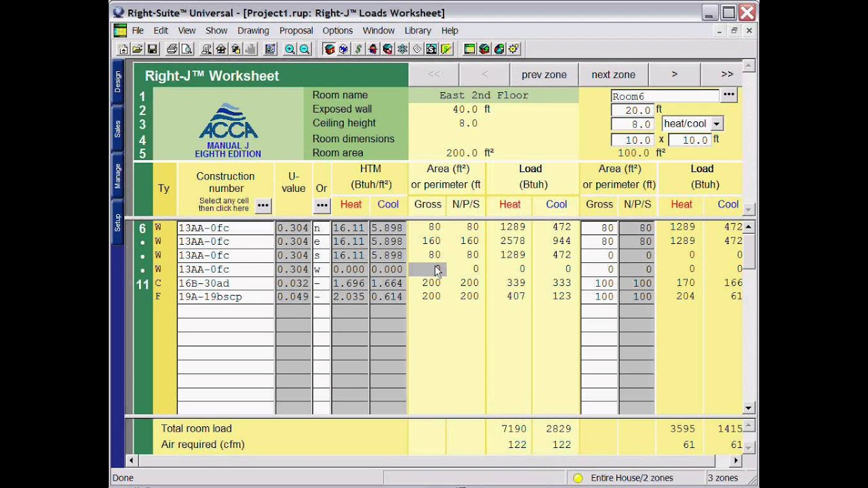
Task: Expand the heat/cool dropdown
Action: (x=717, y=124)
